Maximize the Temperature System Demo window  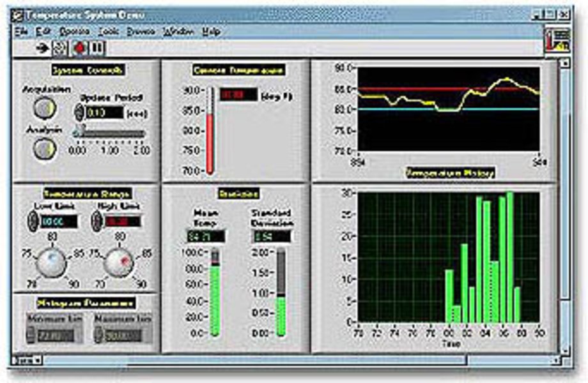click(550, 15)
